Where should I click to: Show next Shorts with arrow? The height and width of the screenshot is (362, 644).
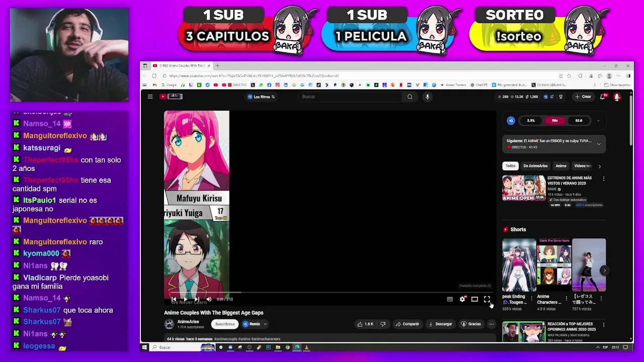tap(605, 270)
